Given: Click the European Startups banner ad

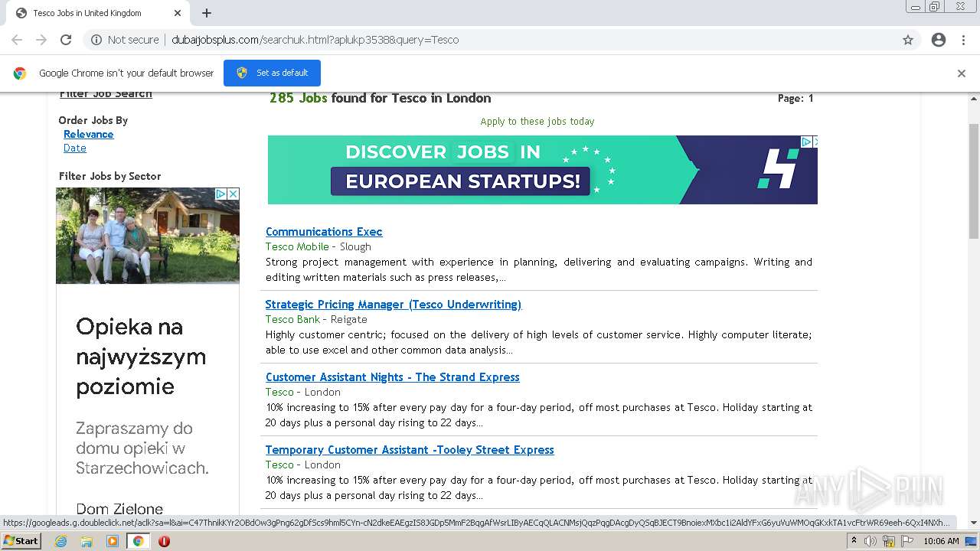Looking at the screenshot, I should 542,170.
